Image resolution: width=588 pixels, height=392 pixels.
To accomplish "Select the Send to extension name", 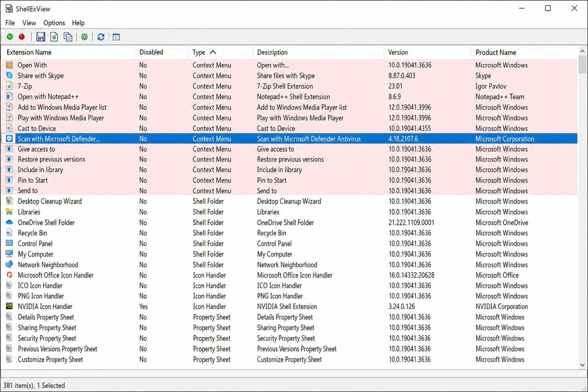I will click(28, 191).
